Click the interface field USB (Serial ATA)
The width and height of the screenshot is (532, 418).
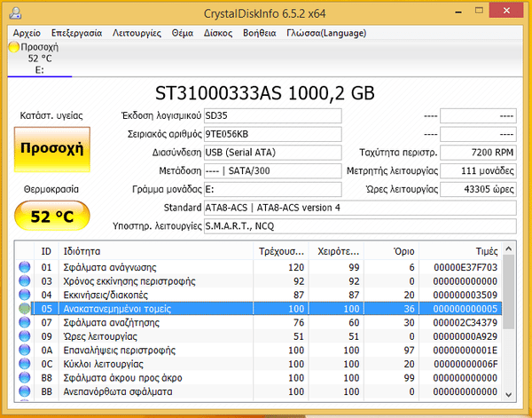(x=273, y=153)
